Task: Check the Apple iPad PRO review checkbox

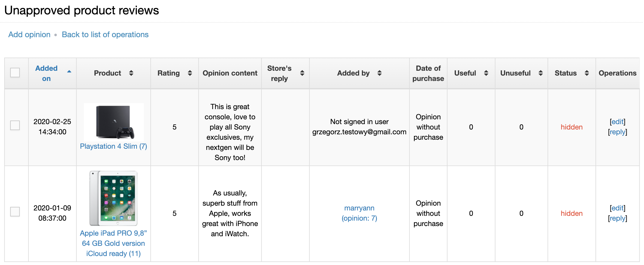Action: tap(15, 212)
